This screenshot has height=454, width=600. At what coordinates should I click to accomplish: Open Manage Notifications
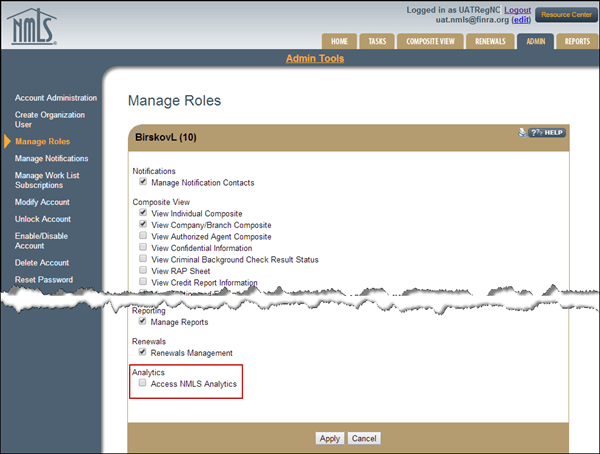coord(51,158)
